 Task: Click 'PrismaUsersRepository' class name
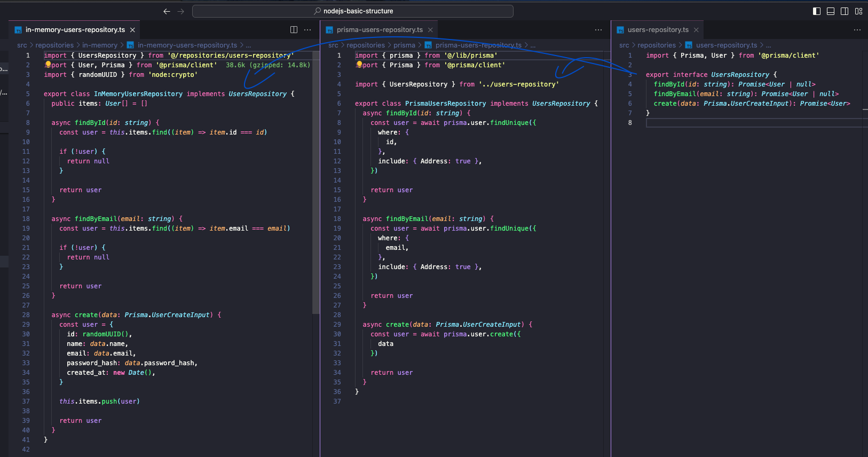(x=445, y=104)
